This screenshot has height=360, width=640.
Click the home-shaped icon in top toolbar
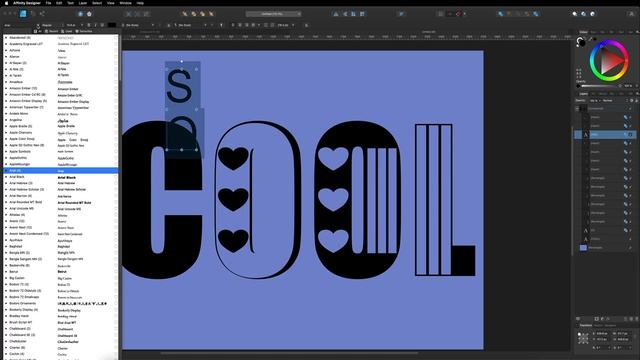coord(89,14)
